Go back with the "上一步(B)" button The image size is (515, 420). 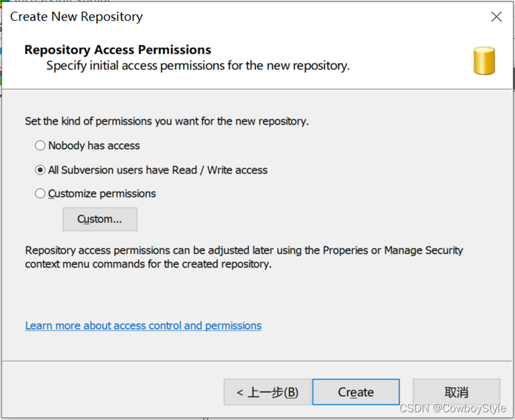pos(267,392)
